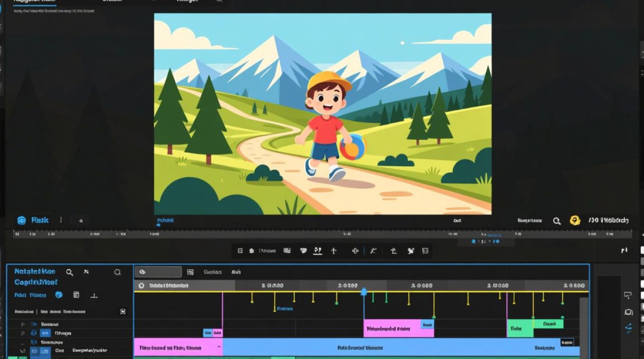Click the underlined active tool in the center toolbar
The width and height of the screenshot is (644, 359).
pyautogui.click(x=317, y=250)
